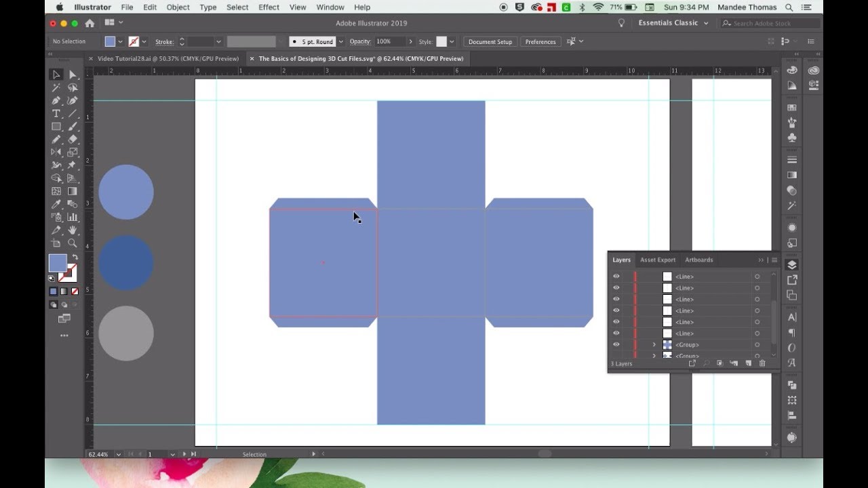The width and height of the screenshot is (868, 488).
Task: Click Opacity 100% input field
Action: 390,41
